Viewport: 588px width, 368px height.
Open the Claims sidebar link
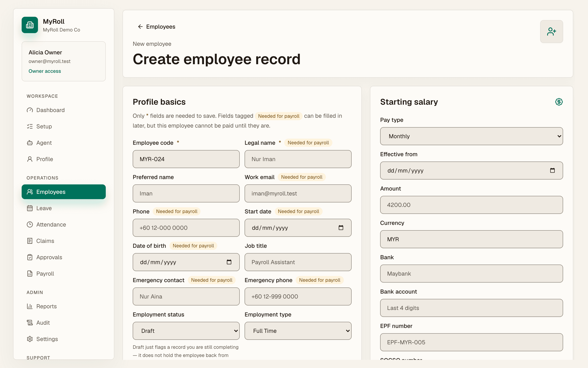point(64,241)
